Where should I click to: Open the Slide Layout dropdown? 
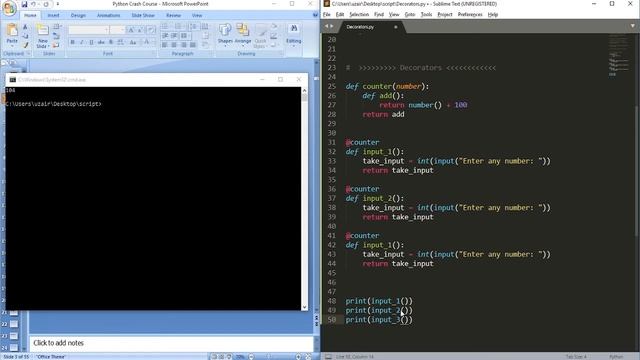pos(57,27)
